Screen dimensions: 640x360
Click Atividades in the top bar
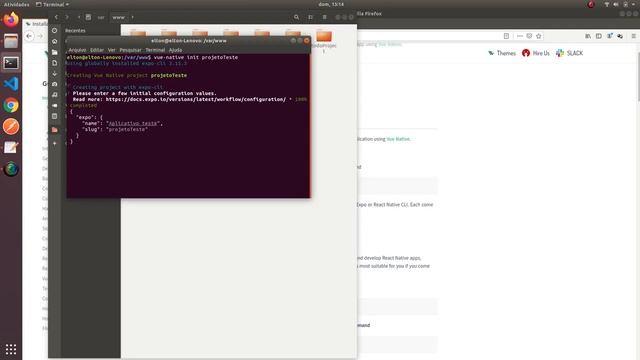16,4
